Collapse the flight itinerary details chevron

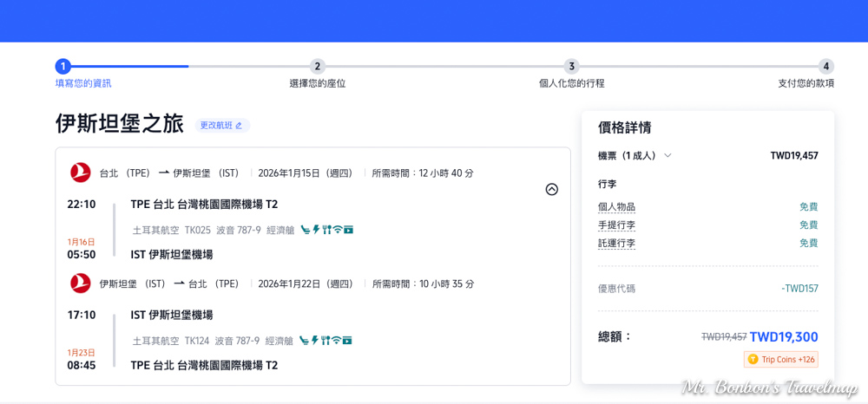pyautogui.click(x=551, y=189)
